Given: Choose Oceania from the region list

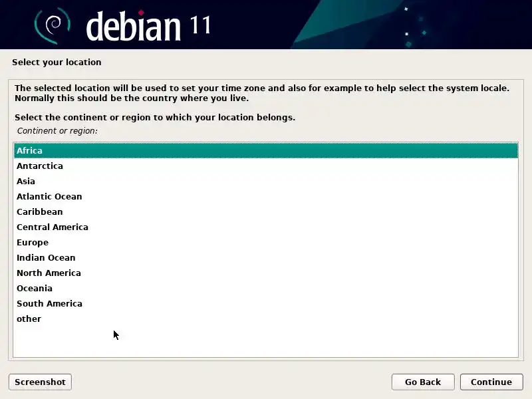Looking at the screenshot, I should tap(266, 288).
